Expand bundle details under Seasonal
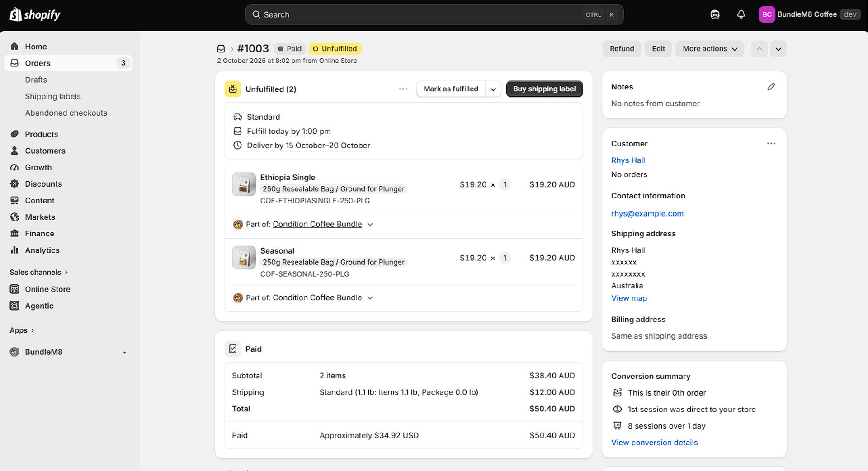868x471 pixels. [370, 298]
